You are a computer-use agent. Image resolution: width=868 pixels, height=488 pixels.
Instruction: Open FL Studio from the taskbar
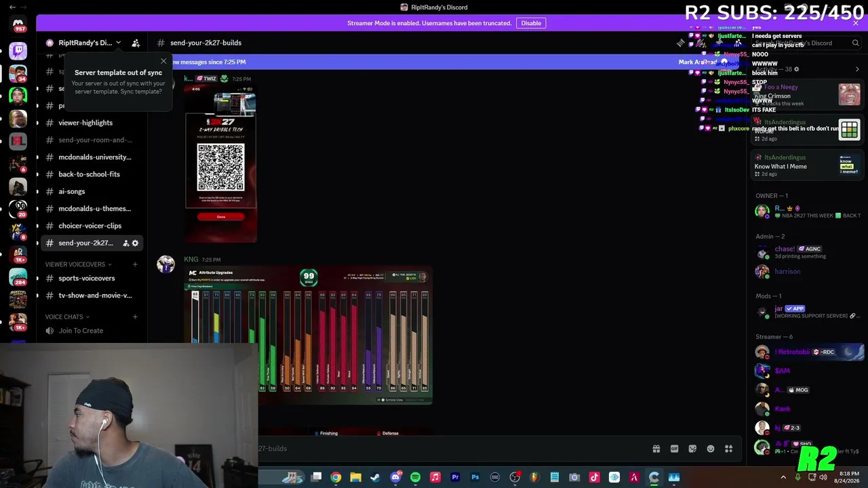coord(534,477)
